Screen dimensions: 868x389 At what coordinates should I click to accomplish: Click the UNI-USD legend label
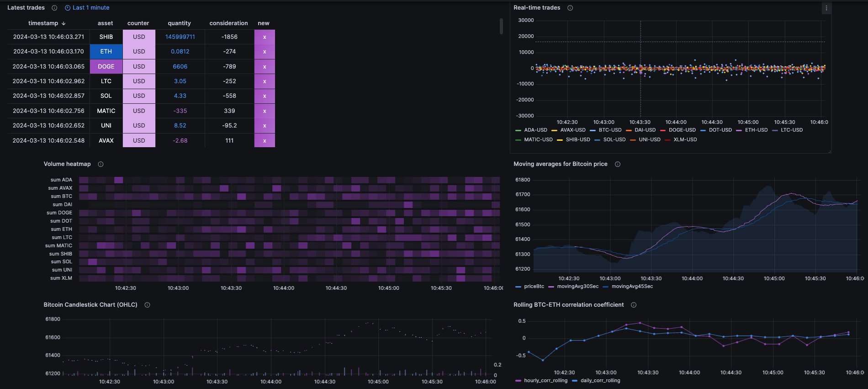[650, 139]
